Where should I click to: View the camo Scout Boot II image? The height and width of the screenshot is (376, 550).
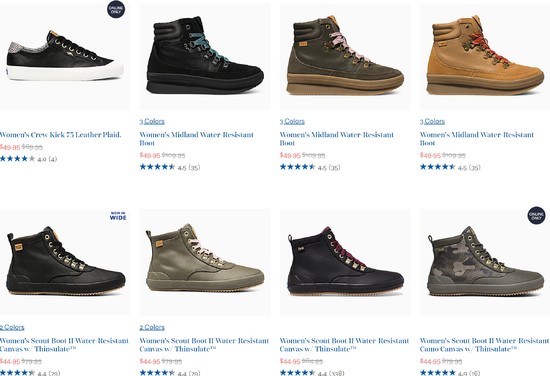tap(485, 261)
